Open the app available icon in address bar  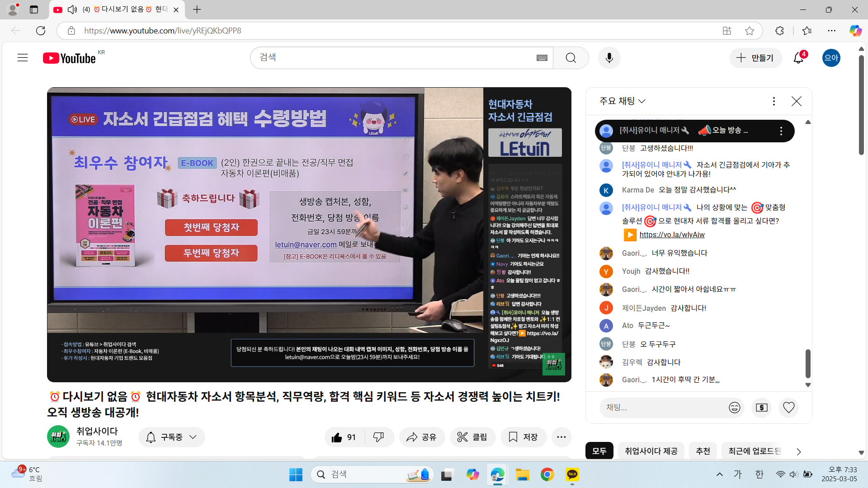(727, 31)
